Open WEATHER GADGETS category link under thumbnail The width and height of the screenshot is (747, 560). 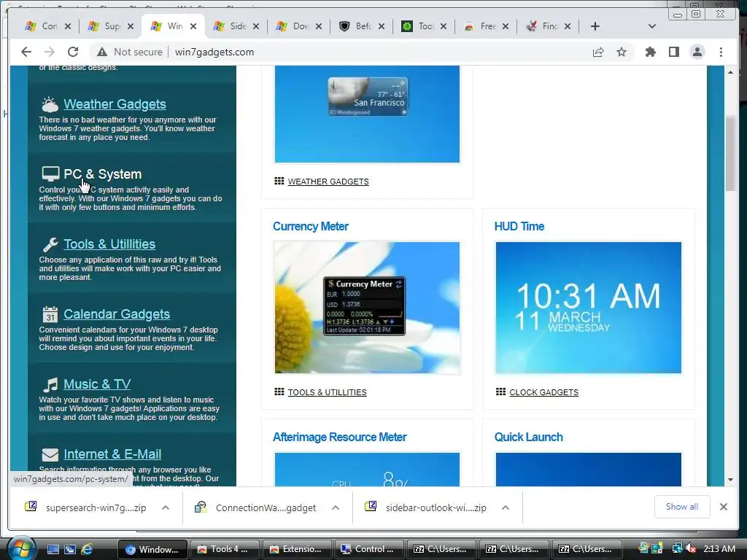(x=328, y=182)
